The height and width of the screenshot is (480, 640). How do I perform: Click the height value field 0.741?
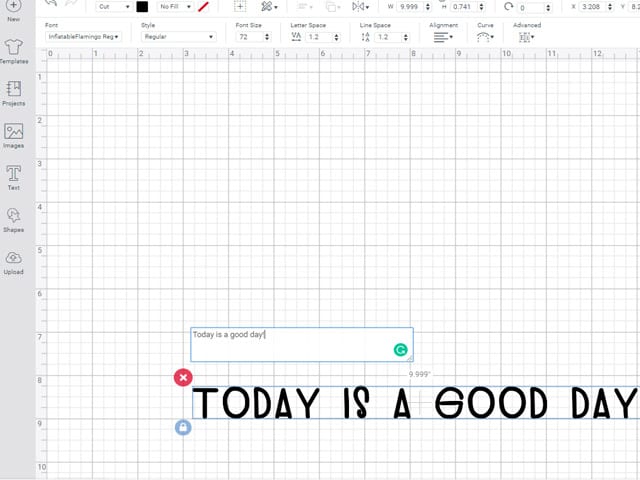tap(462, 7)
